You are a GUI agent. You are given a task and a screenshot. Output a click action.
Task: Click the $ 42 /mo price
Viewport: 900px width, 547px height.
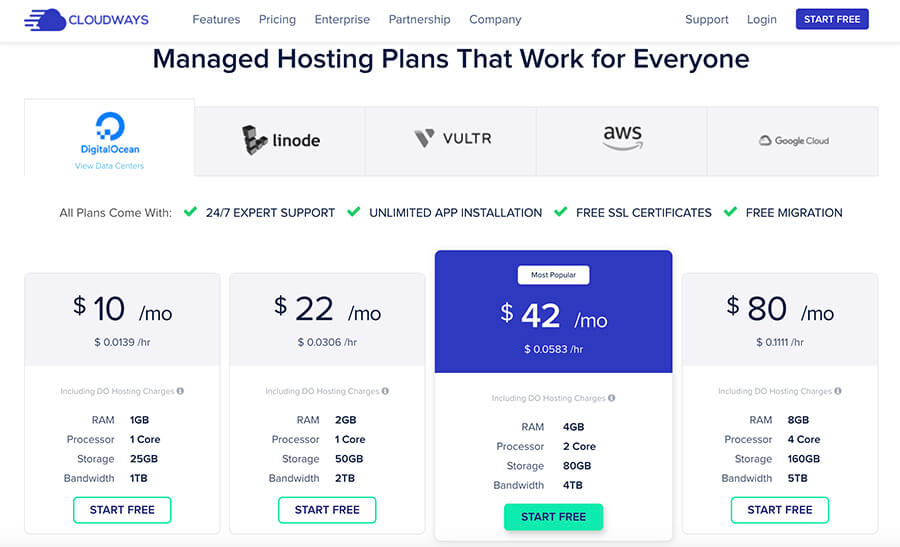pyautogui.click(x=553, y=316)
